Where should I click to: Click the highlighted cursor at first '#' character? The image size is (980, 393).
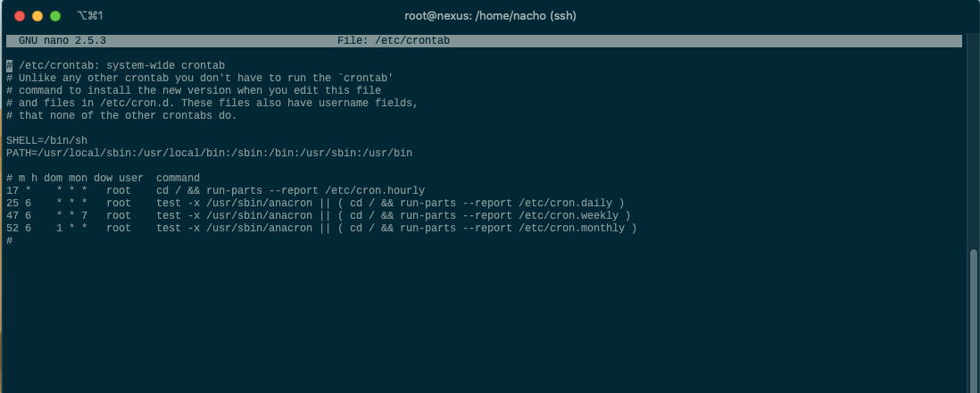[10, 65]
